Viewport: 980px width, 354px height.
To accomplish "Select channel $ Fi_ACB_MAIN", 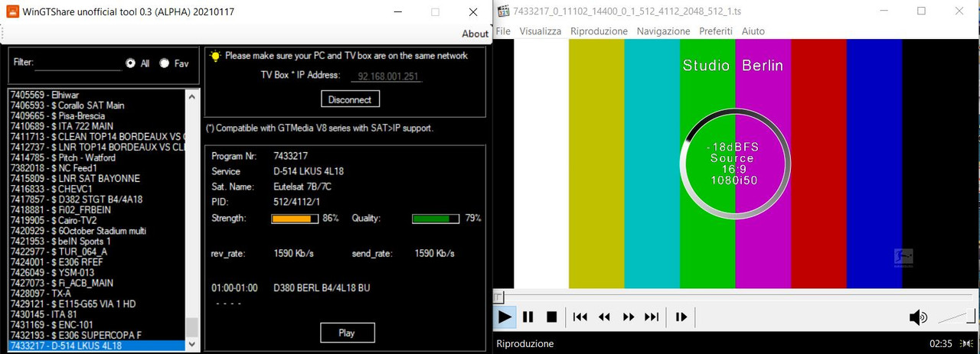I will [96, 283].
